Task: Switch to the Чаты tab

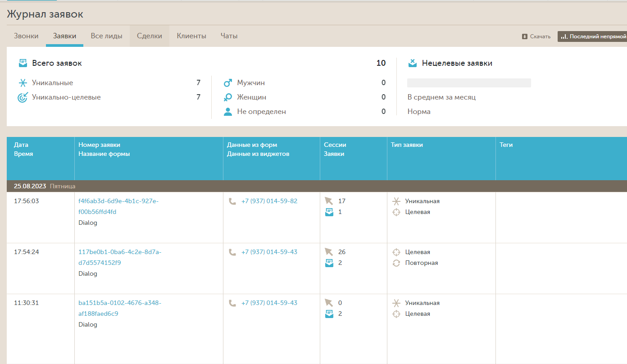Action: (x=229, y=36)
